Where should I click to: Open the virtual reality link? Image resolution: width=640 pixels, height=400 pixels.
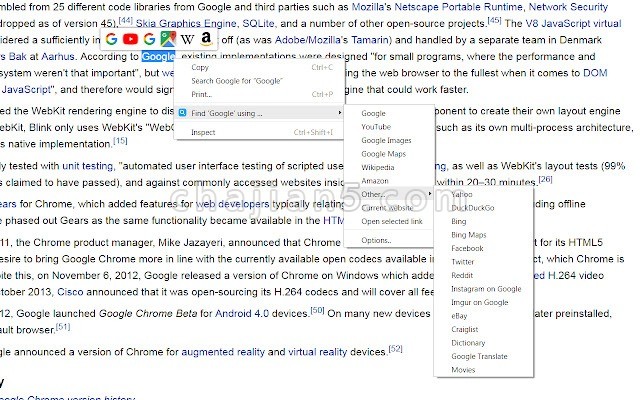click(x=317, y=352)
